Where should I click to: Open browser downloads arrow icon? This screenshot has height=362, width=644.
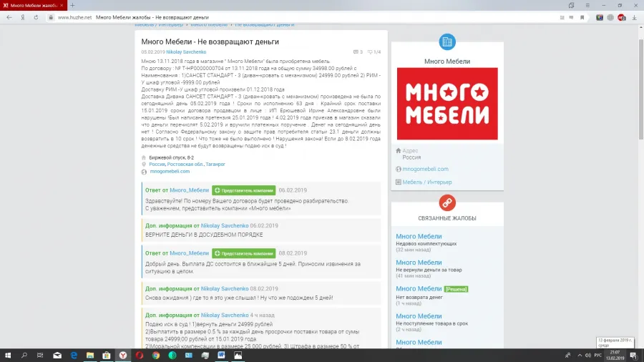[634, 17]
